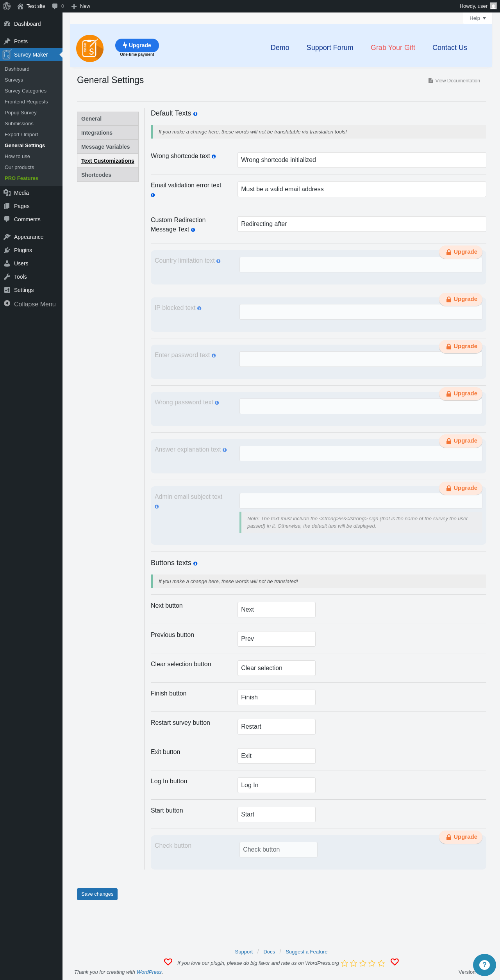Click the WordPress logo in admin bar
The image size is (500, 980).
tap(7, 6)
